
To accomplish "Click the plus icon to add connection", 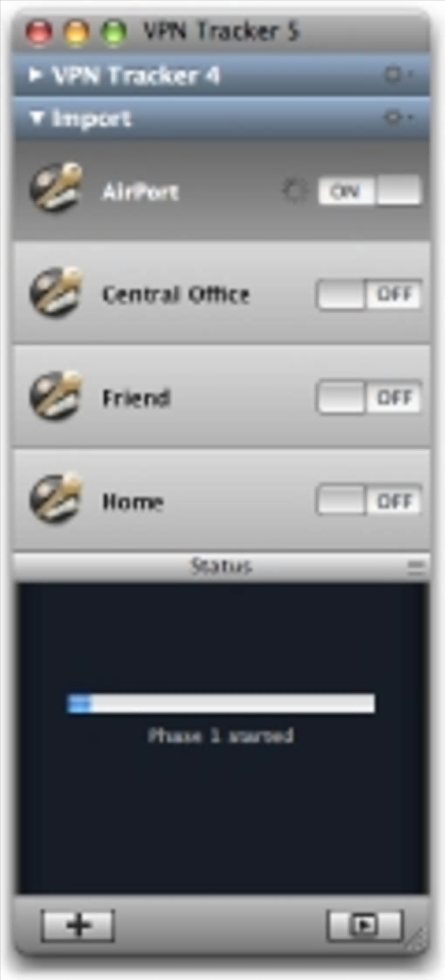I will pos(79,925).
